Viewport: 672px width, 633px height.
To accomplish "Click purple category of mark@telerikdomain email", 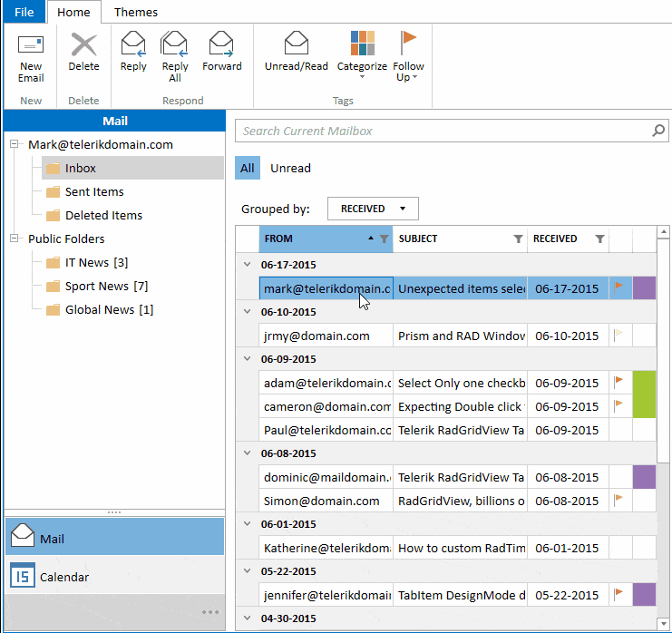I will [x=644, y=288].
